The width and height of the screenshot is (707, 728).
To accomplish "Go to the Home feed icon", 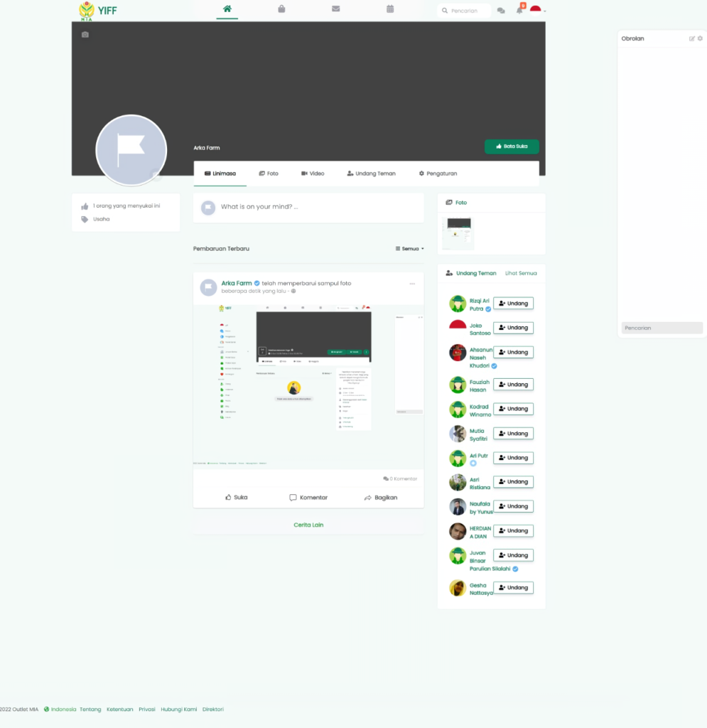I will (x=227, y=9).
